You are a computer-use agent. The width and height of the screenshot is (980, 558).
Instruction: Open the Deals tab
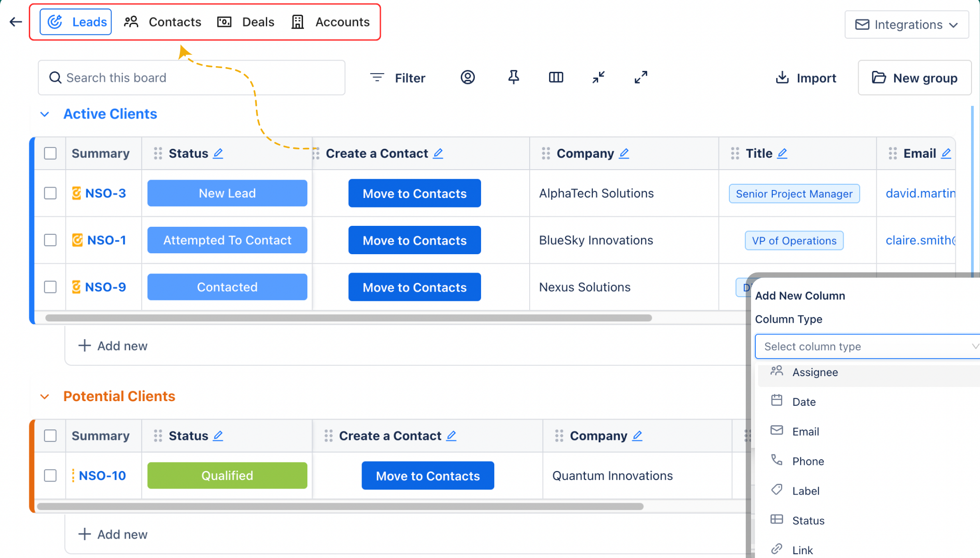pos(258,21)
